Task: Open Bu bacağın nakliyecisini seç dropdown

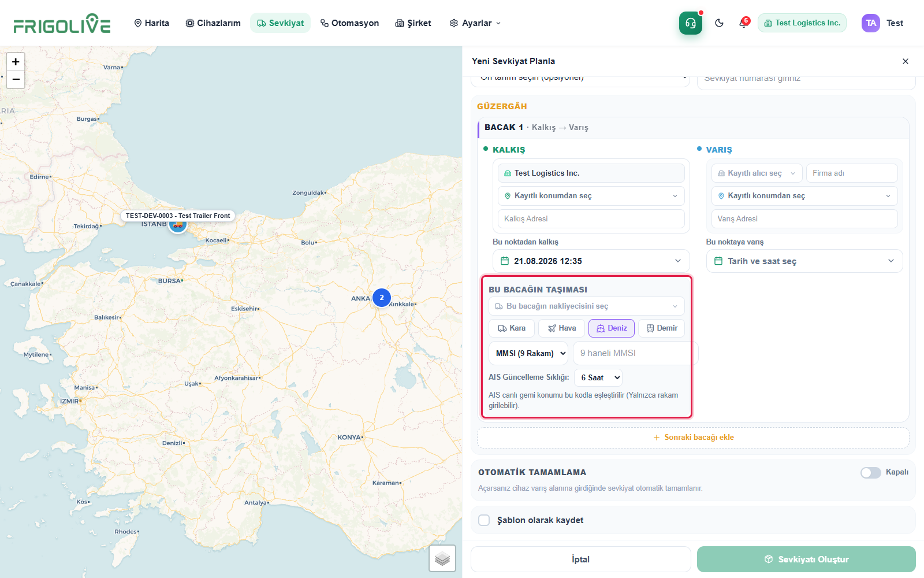Action: coord(587,306)
